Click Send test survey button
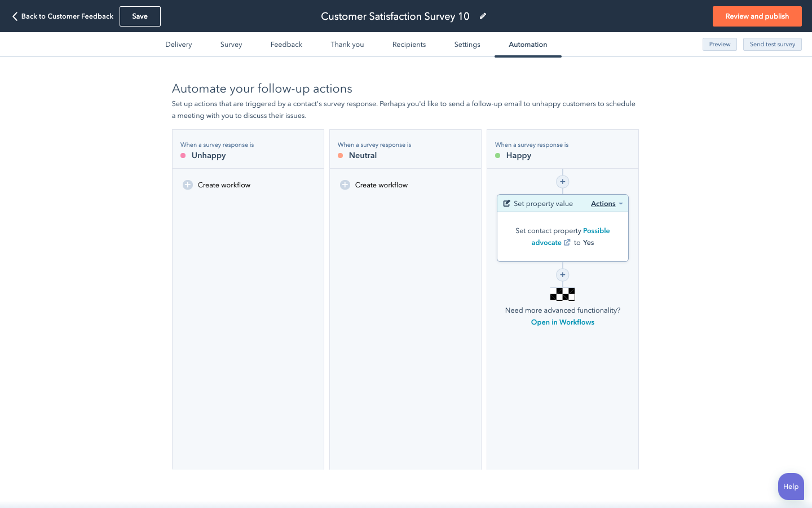 [x=773, y=45]
